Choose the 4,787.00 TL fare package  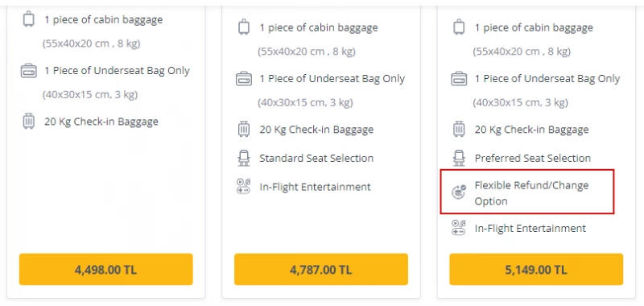pyautogui.click(x=321, y=270)
